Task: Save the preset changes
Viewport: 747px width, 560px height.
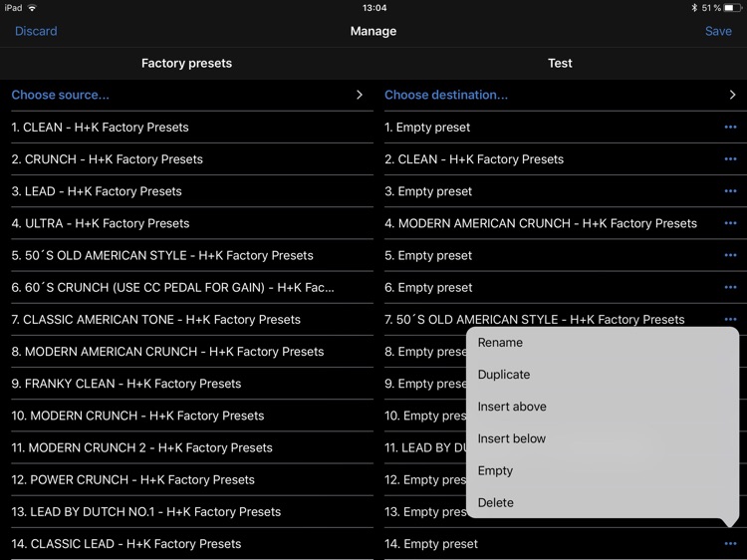Action: point(718,31)
